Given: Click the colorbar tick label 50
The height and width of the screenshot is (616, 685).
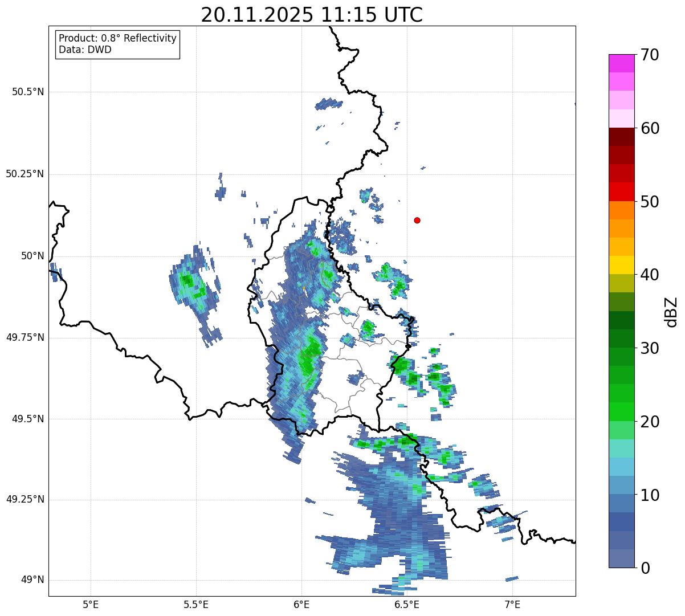Looking at the screenshot, I should [650, 202].
